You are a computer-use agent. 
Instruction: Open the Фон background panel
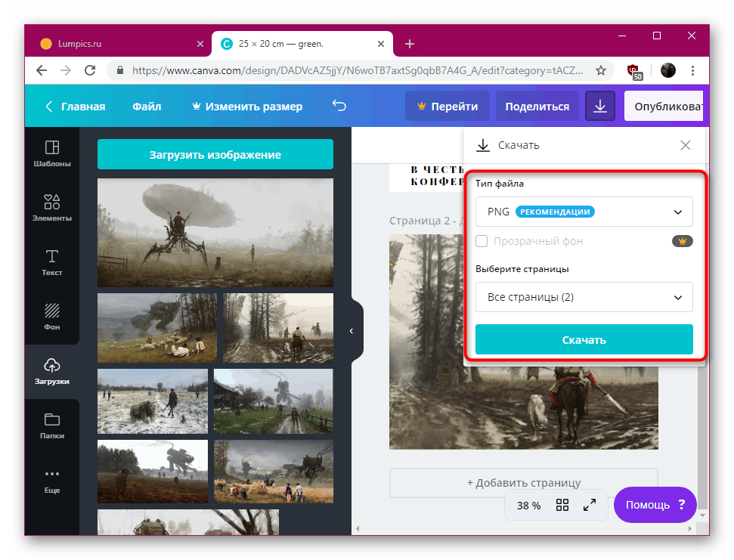point(52,317)
